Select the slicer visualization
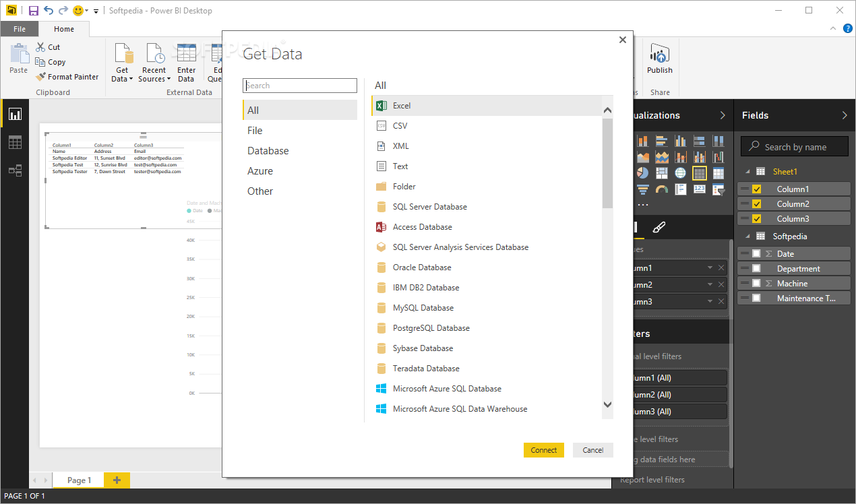Viewport: 856px width, 504px height. pos(719,189)
